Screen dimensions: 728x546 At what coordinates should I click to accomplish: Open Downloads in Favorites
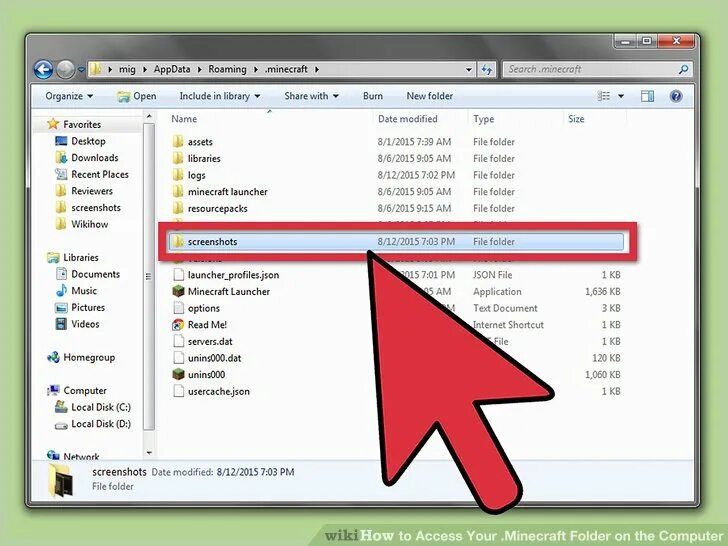click(95, 157)
